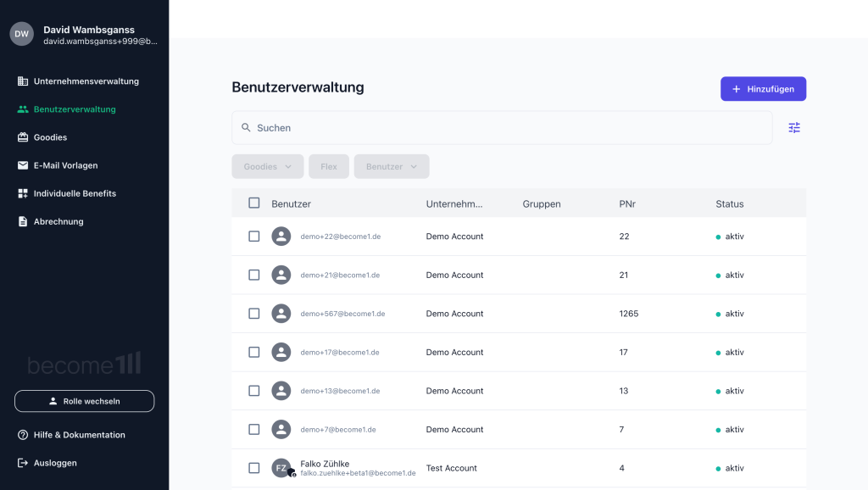Check the box for demo+22@become1.de
The height and width of the screenshot is (490, 868).
point(254,237)
